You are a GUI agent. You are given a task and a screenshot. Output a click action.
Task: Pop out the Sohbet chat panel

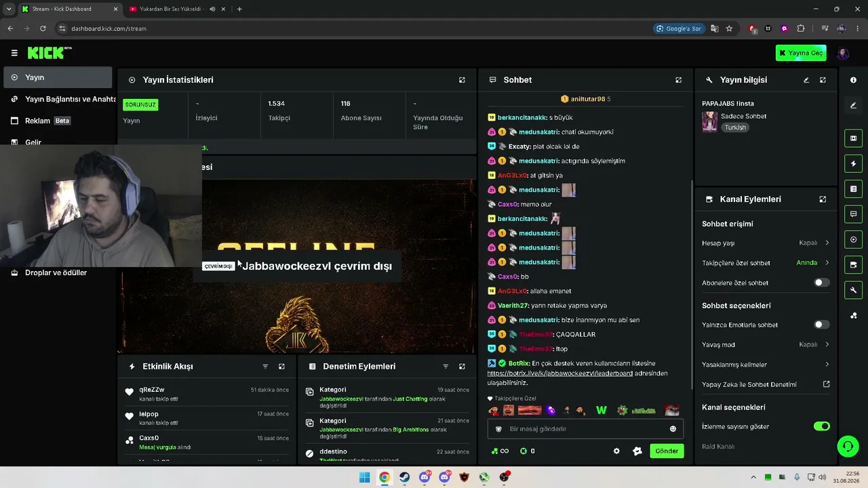[678, 80]
